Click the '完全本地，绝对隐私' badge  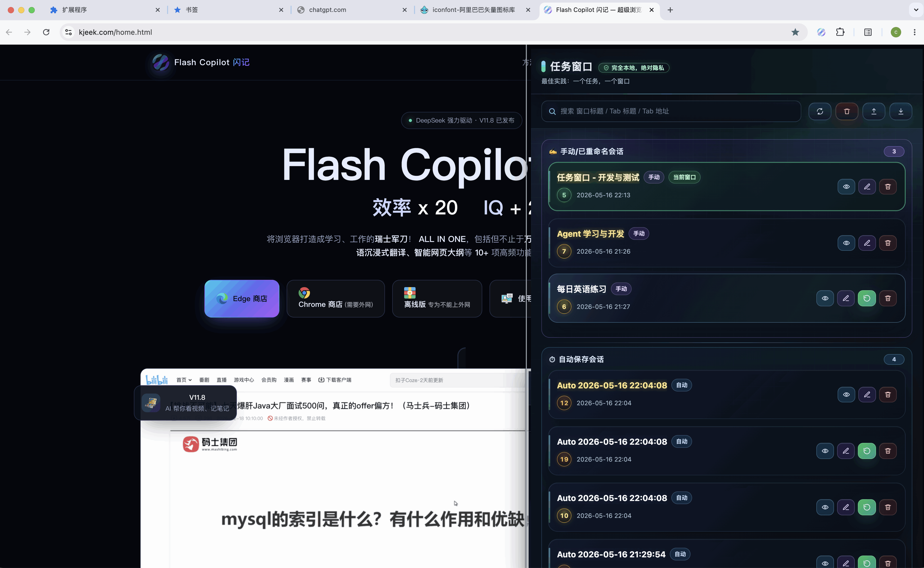(x=633, y=67)
